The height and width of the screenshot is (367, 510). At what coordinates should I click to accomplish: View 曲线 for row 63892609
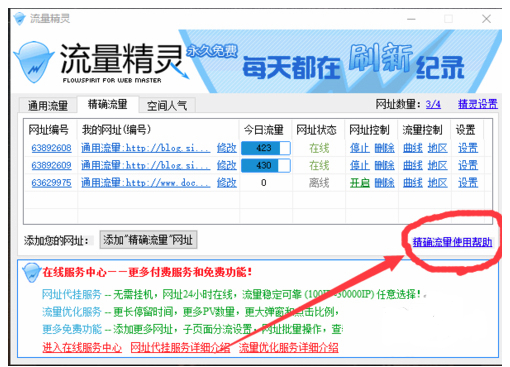[413, 165]
